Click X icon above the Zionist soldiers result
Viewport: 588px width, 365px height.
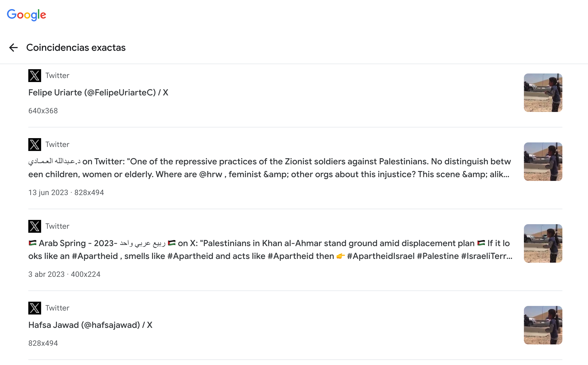click(35, 145)
